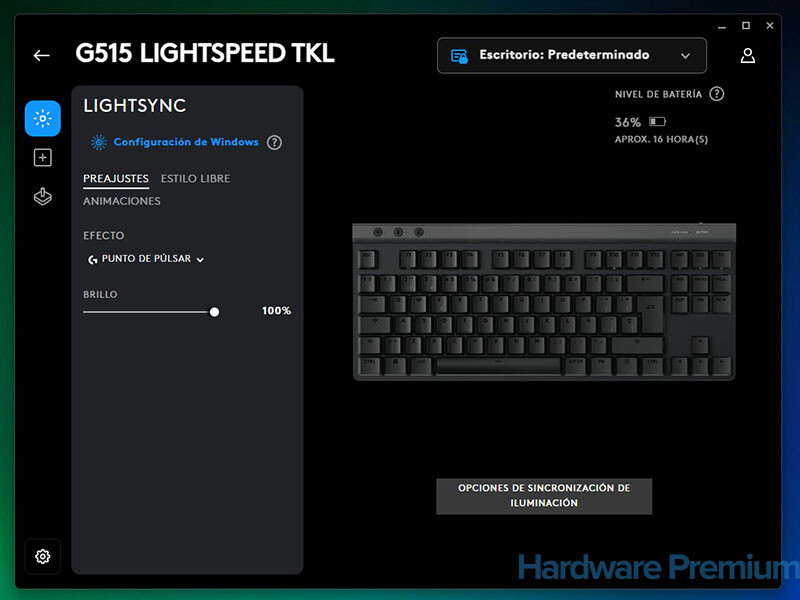Open the PUNTO DE PÚLSAR effect dropdown
Screen dimensions: 800x600
point(146,259)
